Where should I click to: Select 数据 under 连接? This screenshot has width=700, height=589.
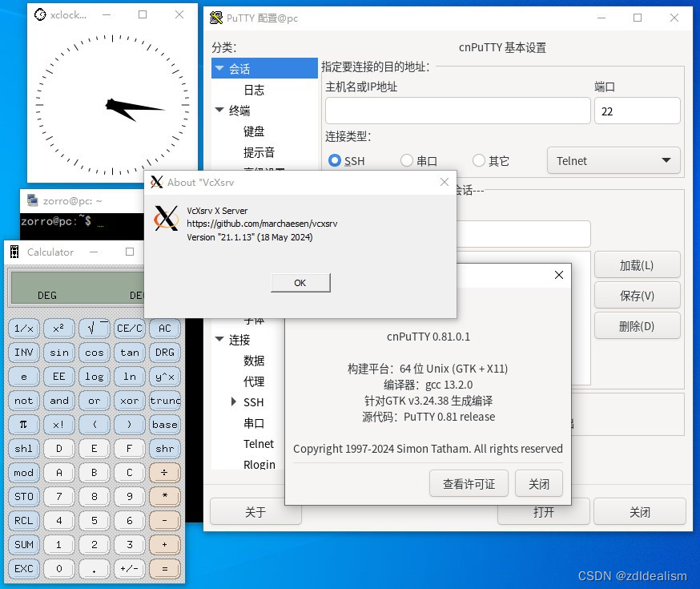click(254, 361)
